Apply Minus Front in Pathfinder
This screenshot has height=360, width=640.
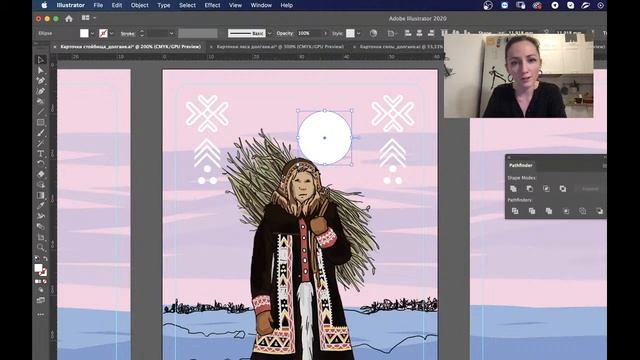pyautogui.click(x=530, y=189)
